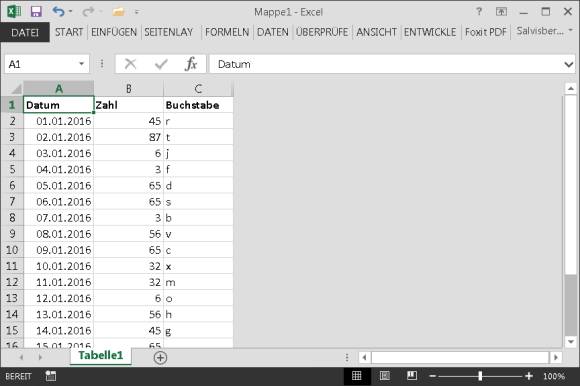Open the DATEI tab

tap(25, 32)
